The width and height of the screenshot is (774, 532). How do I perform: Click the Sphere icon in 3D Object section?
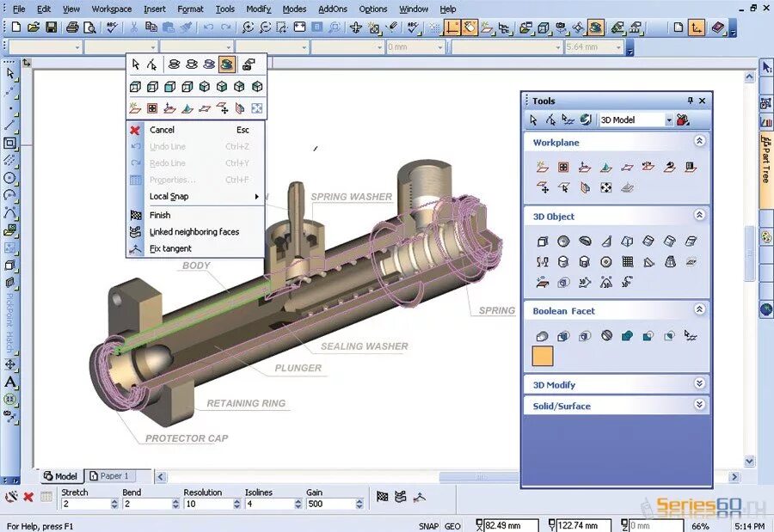563,241
